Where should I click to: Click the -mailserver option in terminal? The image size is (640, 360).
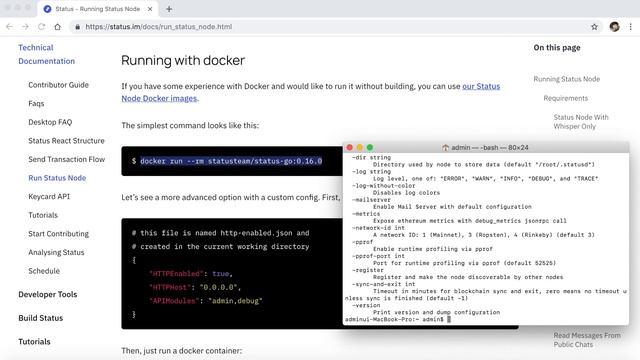[x=371, y=200]
